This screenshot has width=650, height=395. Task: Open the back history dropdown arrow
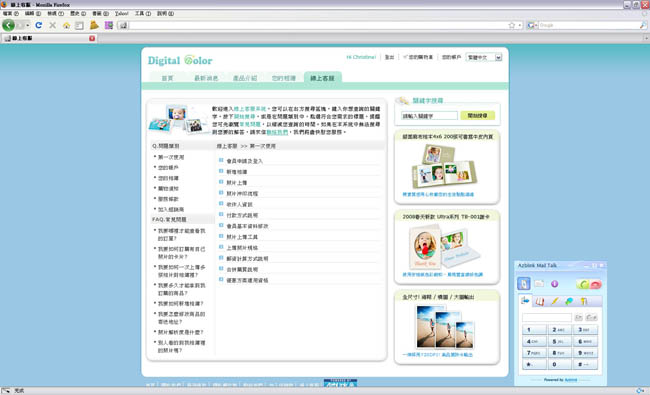coord(27,26)
